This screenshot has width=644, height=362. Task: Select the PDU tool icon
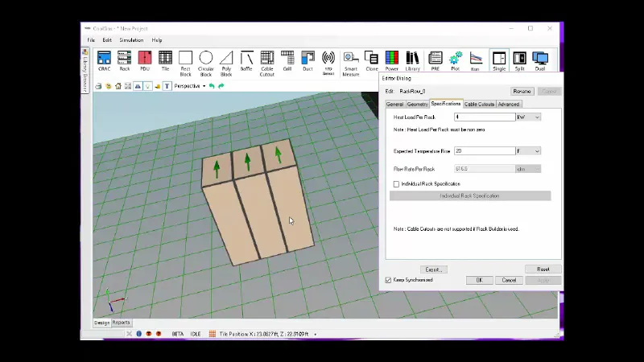pyautogui.click(x=145, y=61)
